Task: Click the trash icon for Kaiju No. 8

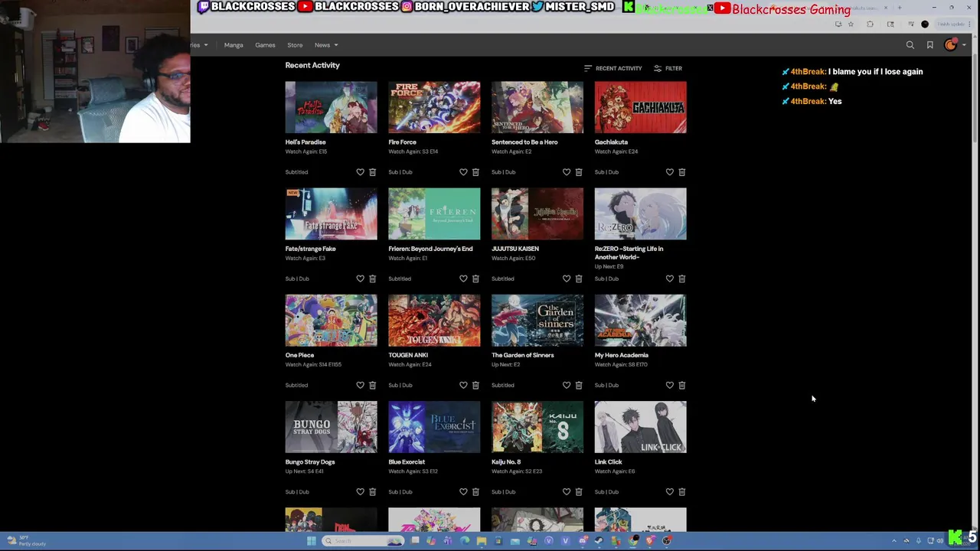Action: pyautogui.click(x=579, y=492)
